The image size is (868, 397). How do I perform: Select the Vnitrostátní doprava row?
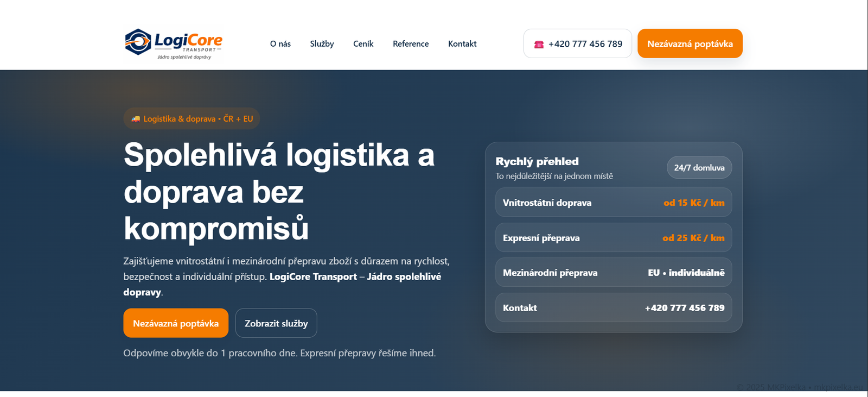coord(613,203)
